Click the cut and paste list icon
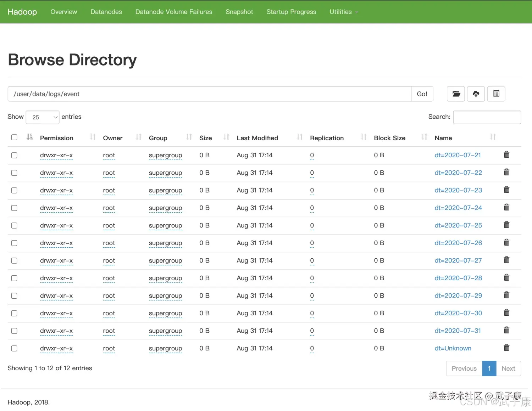This screenshot has width=532, height=411. coord(496,94)
